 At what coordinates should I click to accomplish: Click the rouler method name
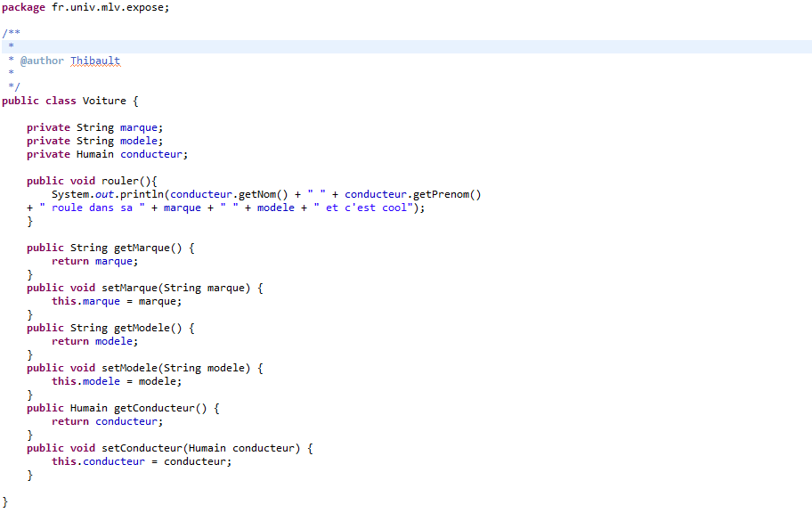click(x=120, y=181)
